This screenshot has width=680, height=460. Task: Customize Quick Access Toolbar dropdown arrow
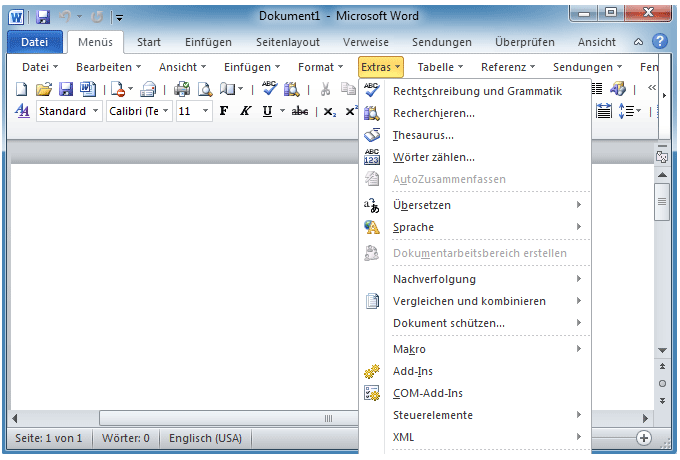119,18
